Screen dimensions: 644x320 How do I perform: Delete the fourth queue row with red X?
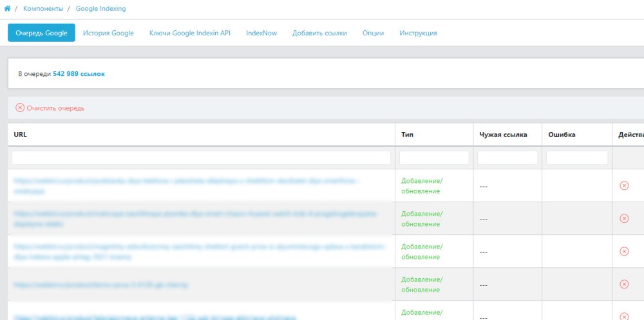point(624,284)
